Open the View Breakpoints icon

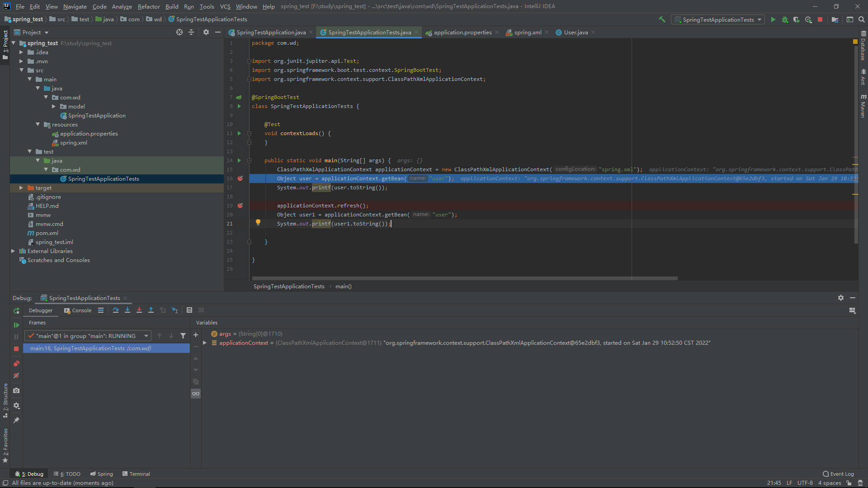click(x=16, y=364)
